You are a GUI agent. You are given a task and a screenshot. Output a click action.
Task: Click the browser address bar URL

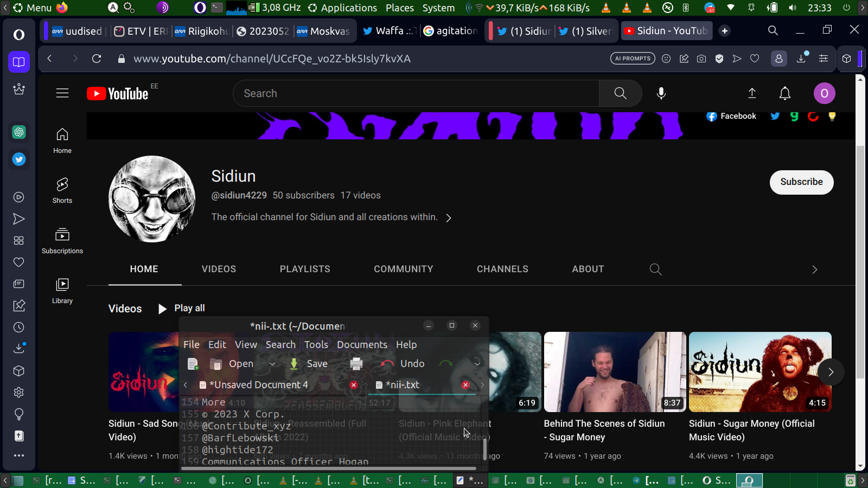[272, 59]
